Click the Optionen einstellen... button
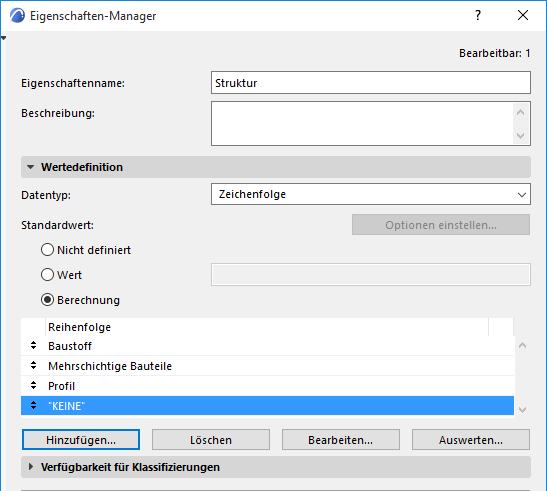 (441, 225)
